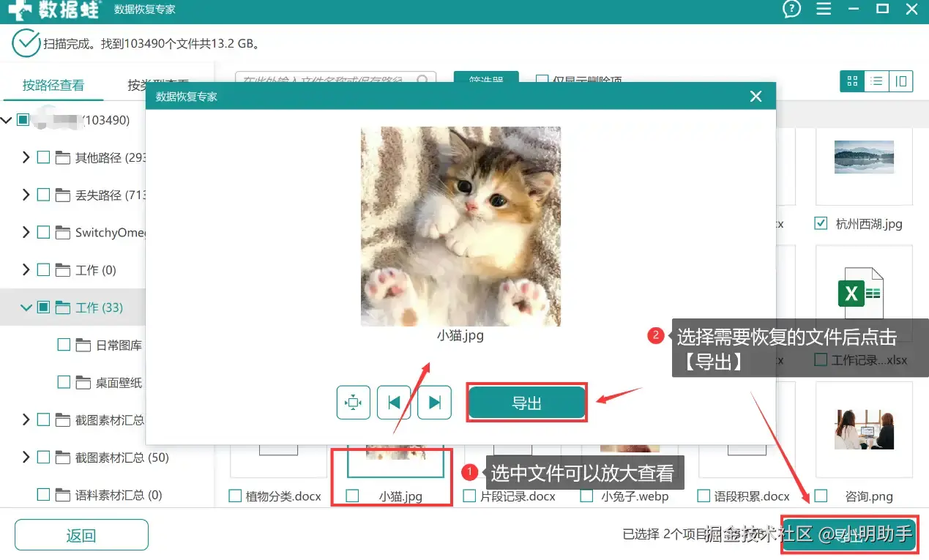Open the 咨询.png thumbnail image

[864, 429]
